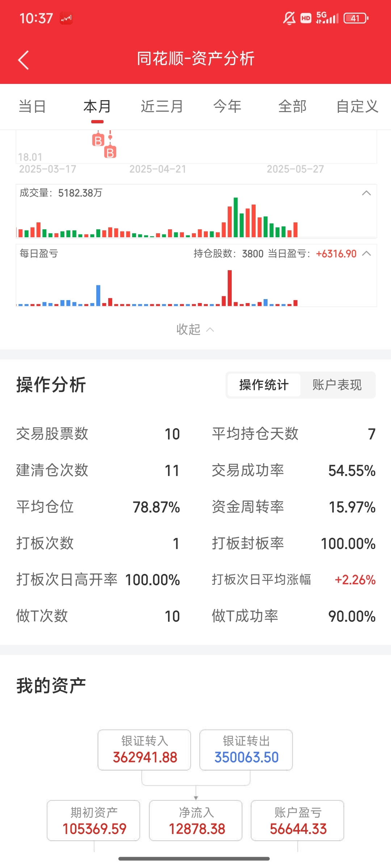Tap the tallest green 成交量 bar

tap(236, 217)
